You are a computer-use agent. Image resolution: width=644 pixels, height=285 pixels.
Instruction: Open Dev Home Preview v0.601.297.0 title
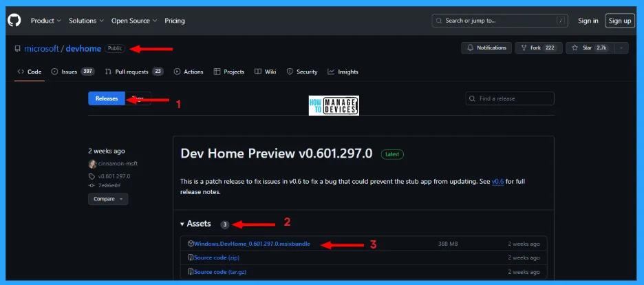point(277,154)
